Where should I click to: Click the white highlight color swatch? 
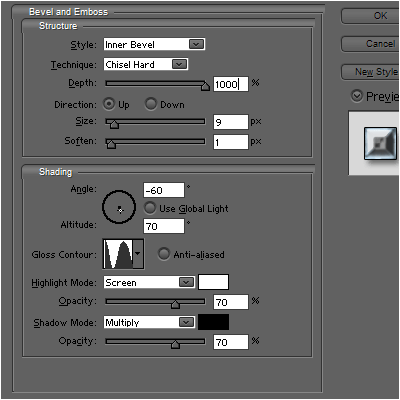tap(213, 282)
